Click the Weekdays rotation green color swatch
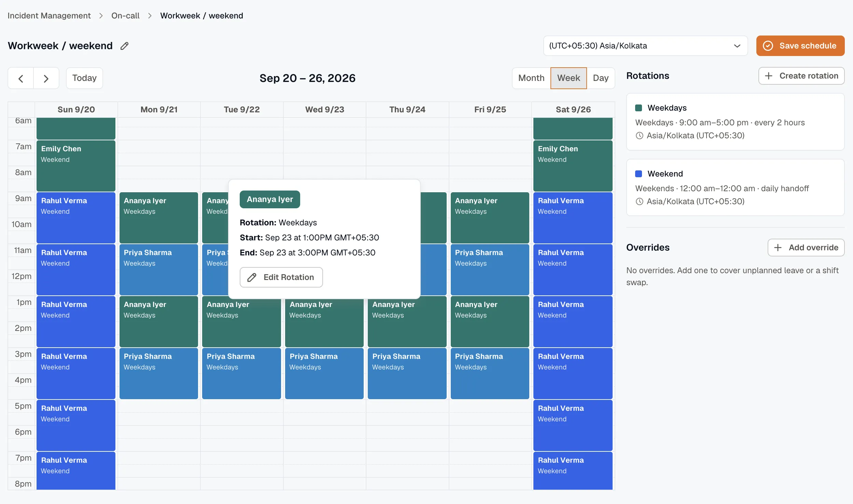853x504 pixels. (x=639, y=108)
